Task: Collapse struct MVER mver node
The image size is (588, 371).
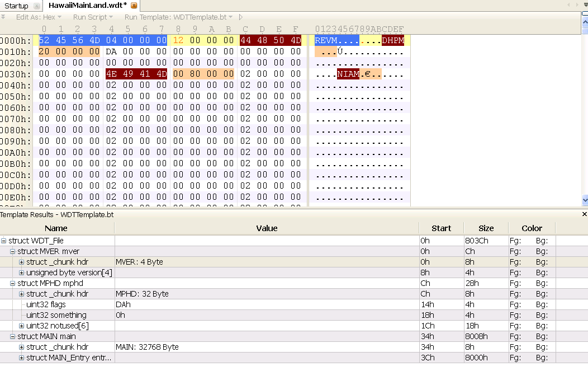Action: [x=12, y=251]
